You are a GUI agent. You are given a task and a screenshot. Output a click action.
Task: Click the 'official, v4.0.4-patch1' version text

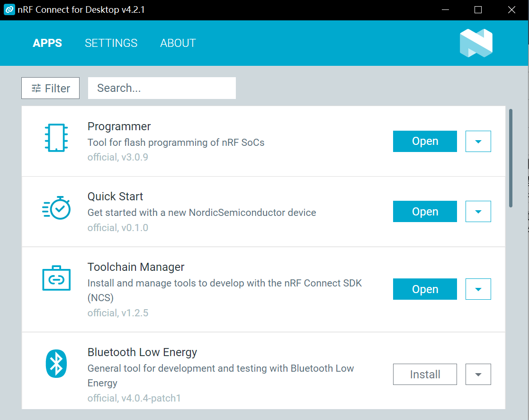coord(134,398)
